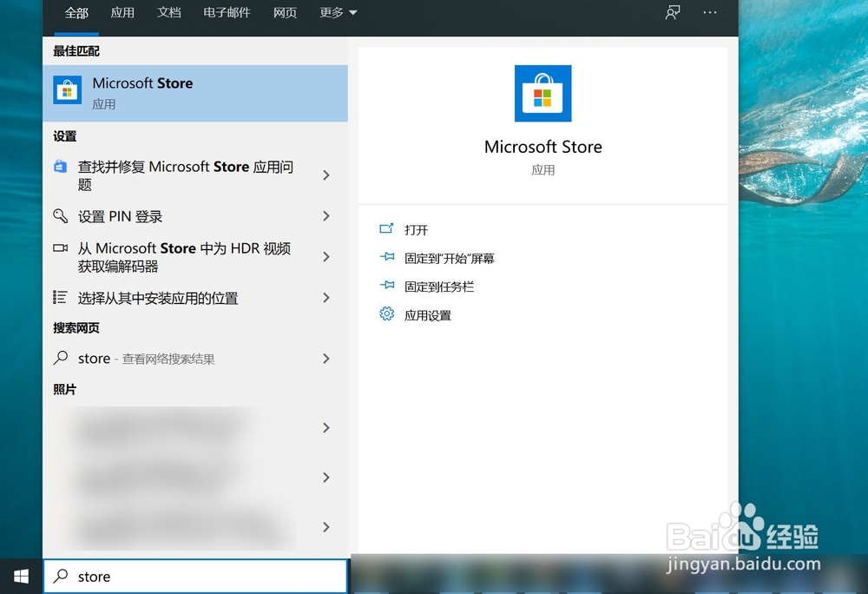Viewport: 868px width, 594px height.
Task: Switch to the 应用 tab
Action: point(122,13)
